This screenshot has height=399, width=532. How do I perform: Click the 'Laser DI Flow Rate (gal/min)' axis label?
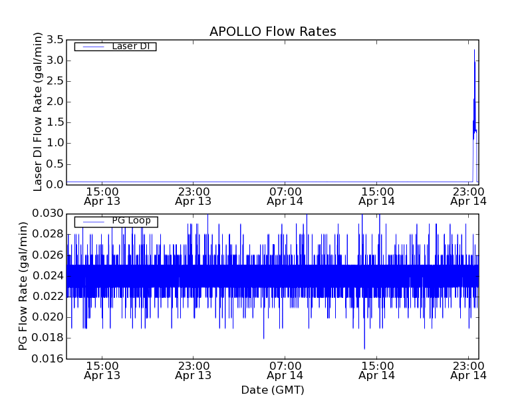click(38, 111)
